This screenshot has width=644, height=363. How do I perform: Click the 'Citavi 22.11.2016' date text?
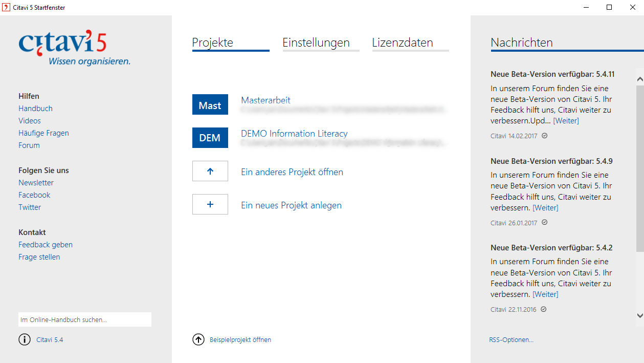[x=514, y=310]
